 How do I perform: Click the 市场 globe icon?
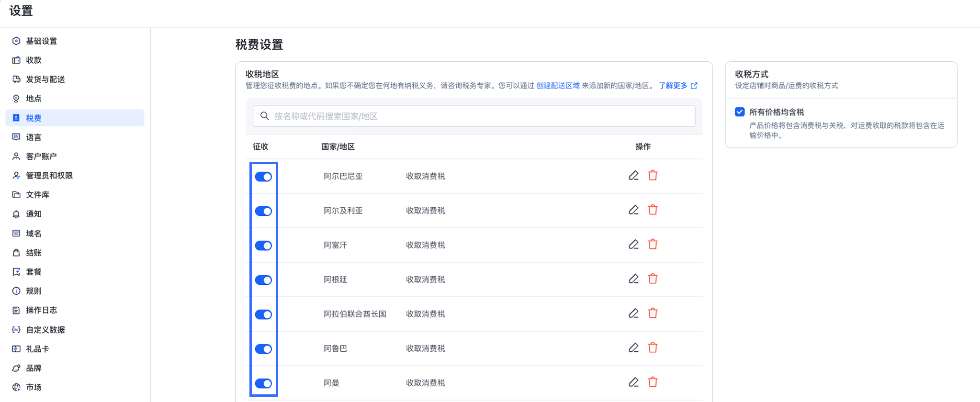click(x=16, y=387)
